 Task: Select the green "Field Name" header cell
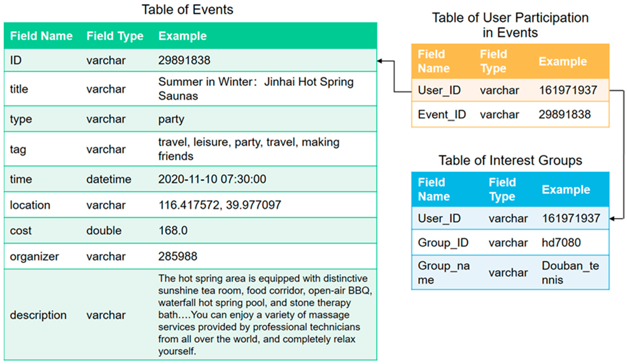(x=41, y=36)
